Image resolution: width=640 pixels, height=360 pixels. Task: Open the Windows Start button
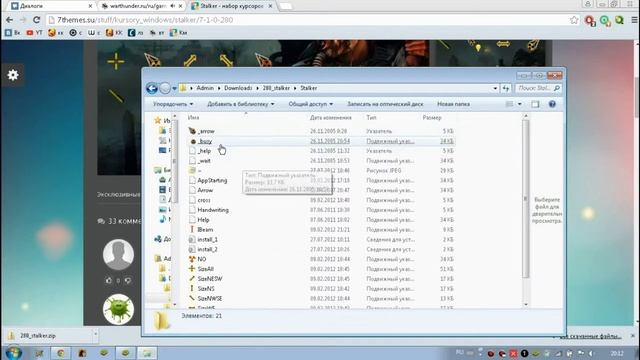point(14,353)
